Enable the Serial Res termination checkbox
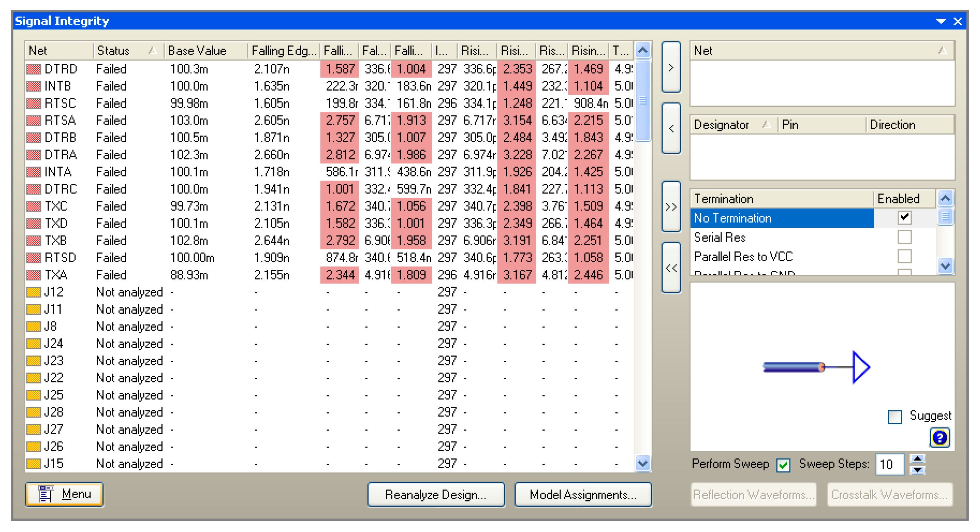 [904, 237]
